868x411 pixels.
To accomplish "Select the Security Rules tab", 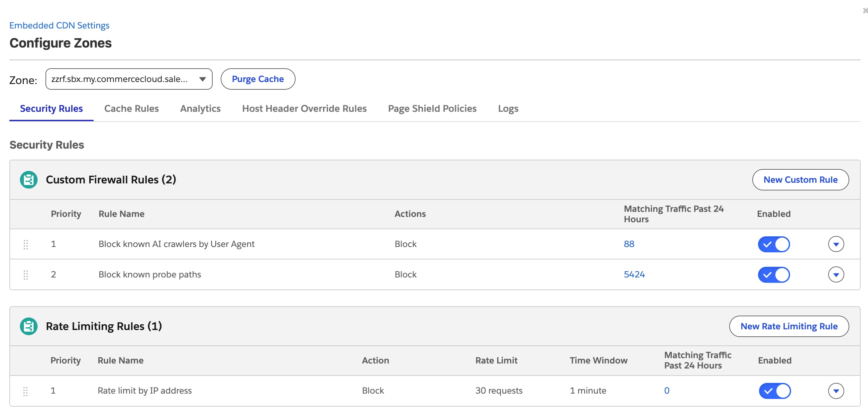I will click(51, 108).
